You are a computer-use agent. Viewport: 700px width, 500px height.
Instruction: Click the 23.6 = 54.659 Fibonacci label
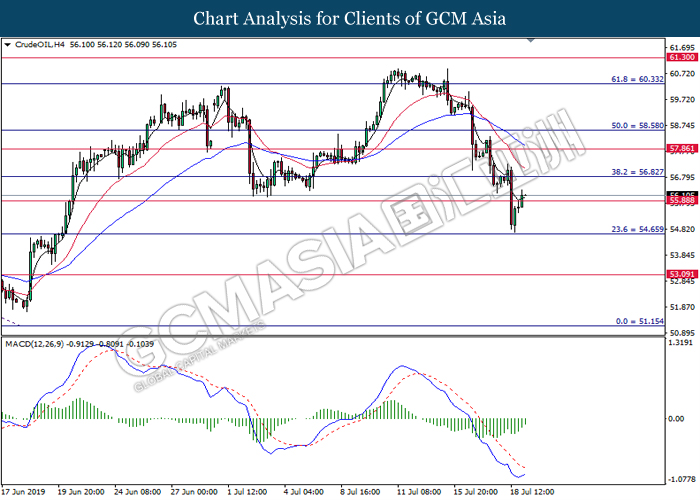tap(635, 228)
